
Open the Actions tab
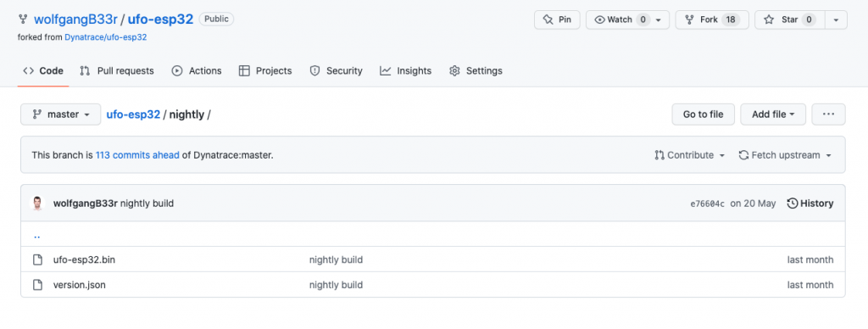coord(197,71)
